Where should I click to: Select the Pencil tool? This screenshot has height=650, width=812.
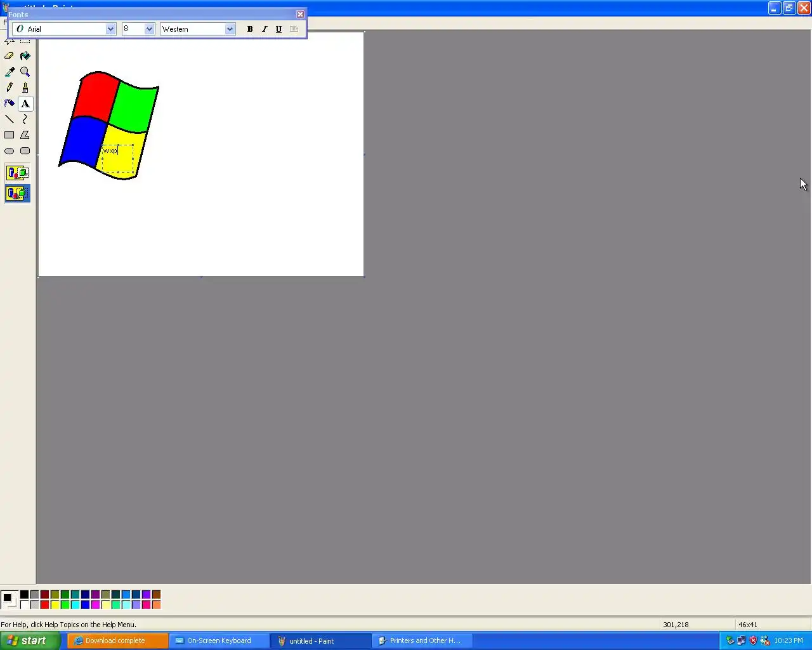pyautogui.click(x=10, y=88)
